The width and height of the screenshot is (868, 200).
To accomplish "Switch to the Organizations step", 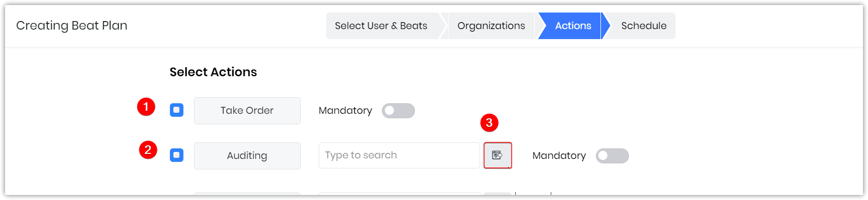I will point(491,26).
